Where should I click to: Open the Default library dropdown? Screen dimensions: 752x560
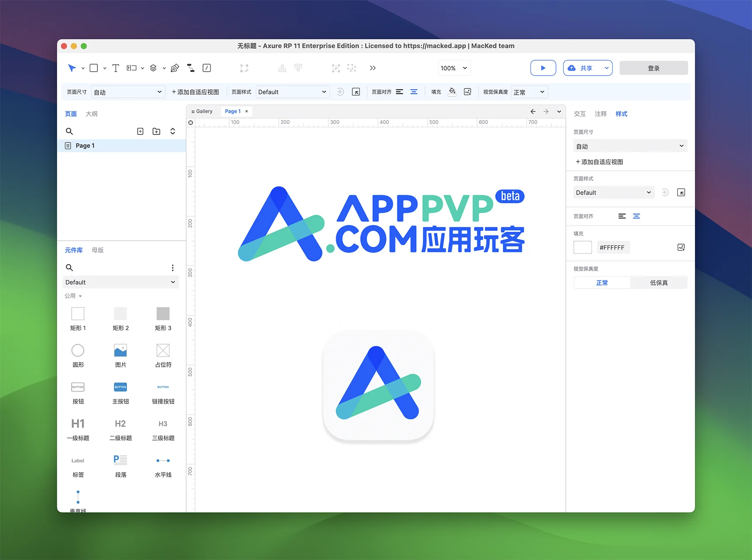point(121,282)
